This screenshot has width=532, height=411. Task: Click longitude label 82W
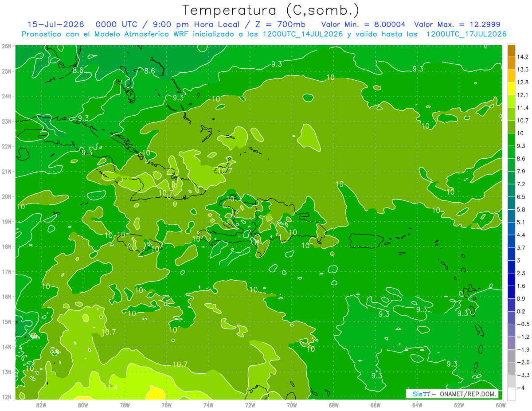click(41, 404)
